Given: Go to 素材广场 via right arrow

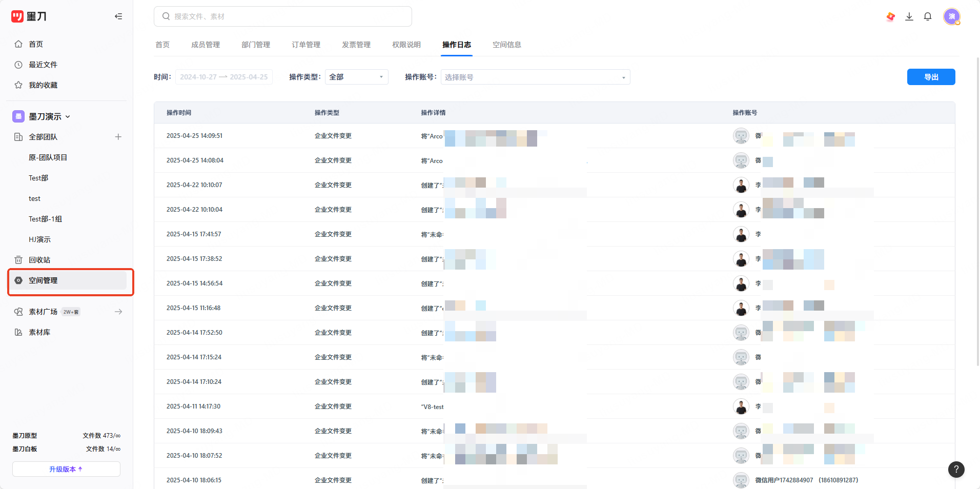Looking at the screenshot, I should pyautogui.click(x=118, y=312).
